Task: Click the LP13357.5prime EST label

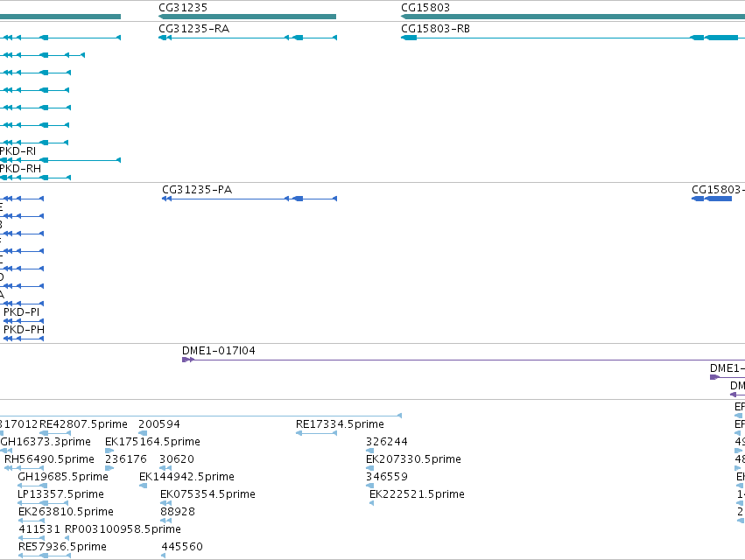Action: tap(60, 494)
